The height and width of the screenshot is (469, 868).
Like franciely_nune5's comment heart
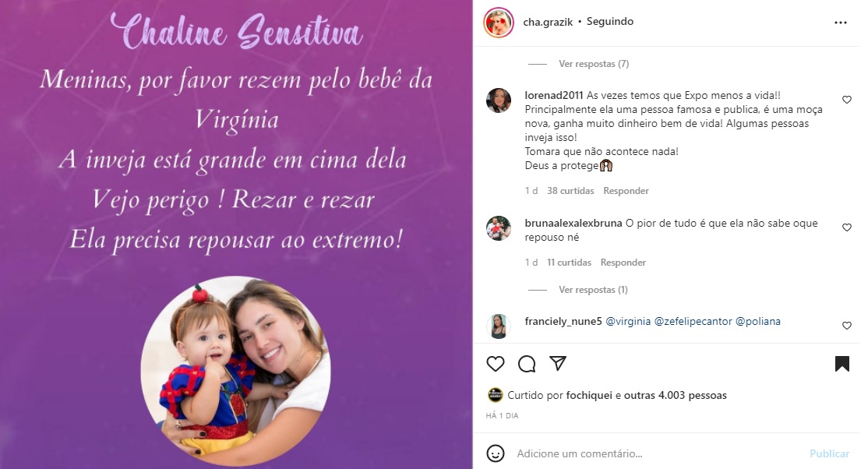click(x=847, y=326)
